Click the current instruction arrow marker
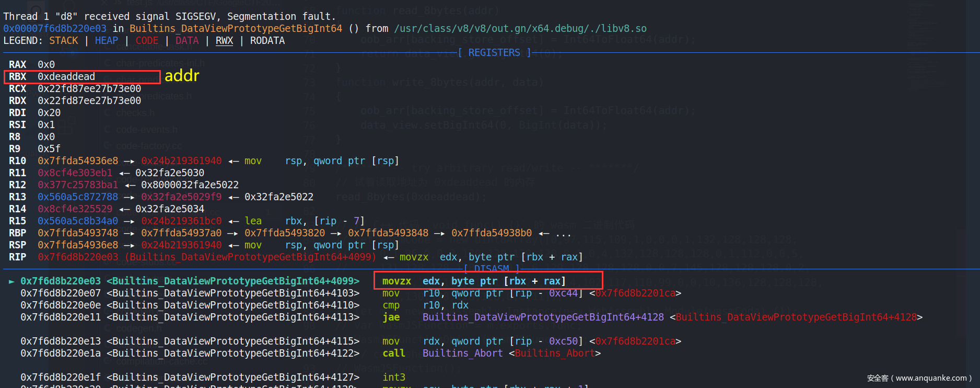 point(11,281)
